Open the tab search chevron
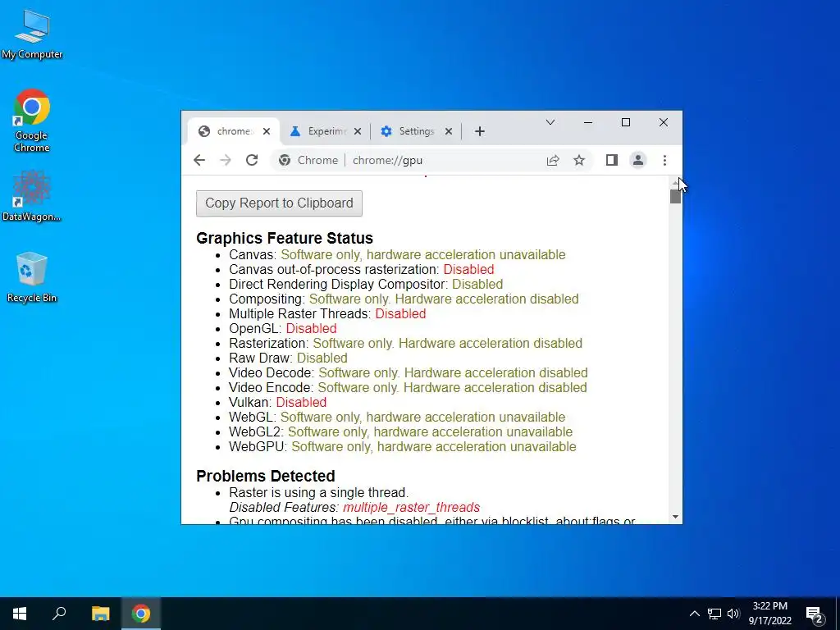Screen dimensions: 840x630 tap(550, 123)
